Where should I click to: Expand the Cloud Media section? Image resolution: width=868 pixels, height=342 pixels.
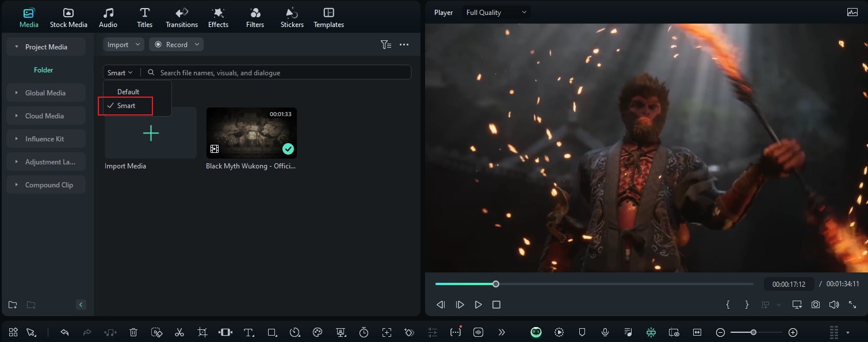[x=46, y=116]
